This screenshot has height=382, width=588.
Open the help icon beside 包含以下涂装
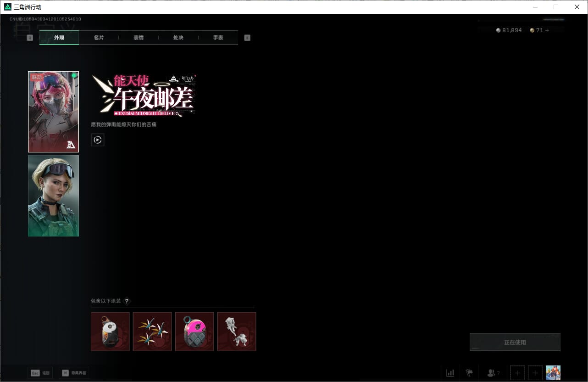coord(127,301)
